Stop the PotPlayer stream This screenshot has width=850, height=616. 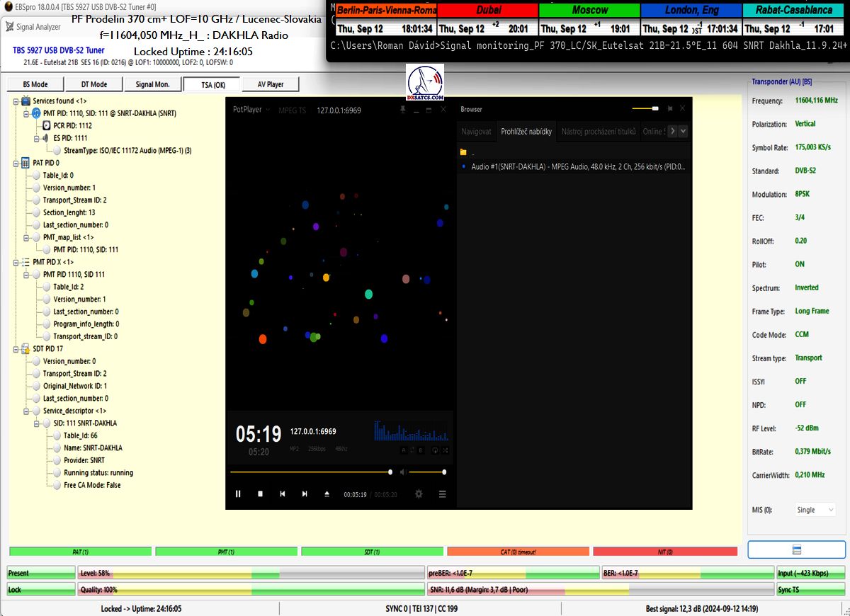click(260, 494)
